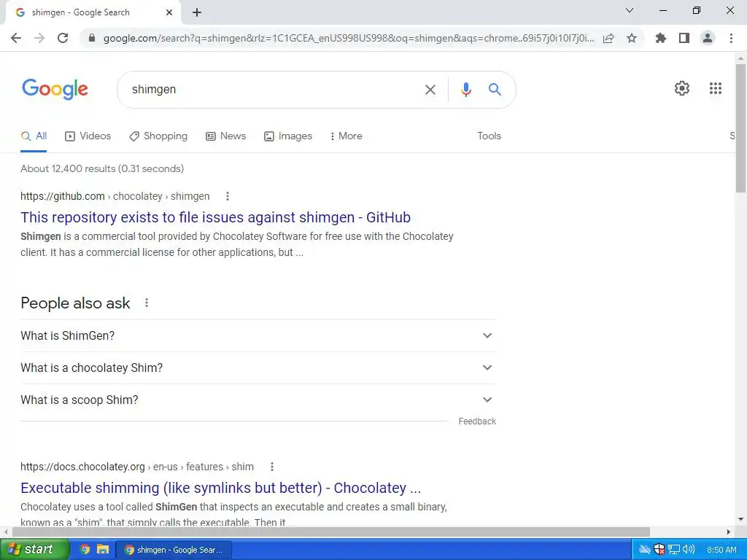Reload the current page

pos(63,38)
